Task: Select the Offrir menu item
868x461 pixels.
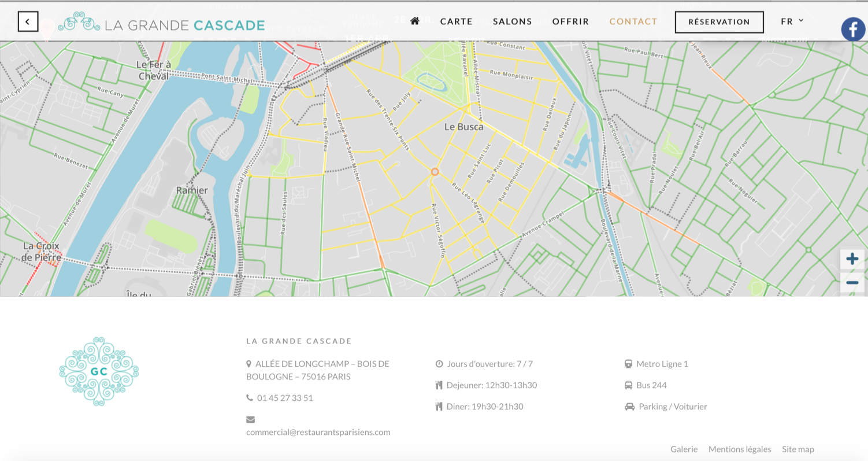Action: click(x=570, y=21)
